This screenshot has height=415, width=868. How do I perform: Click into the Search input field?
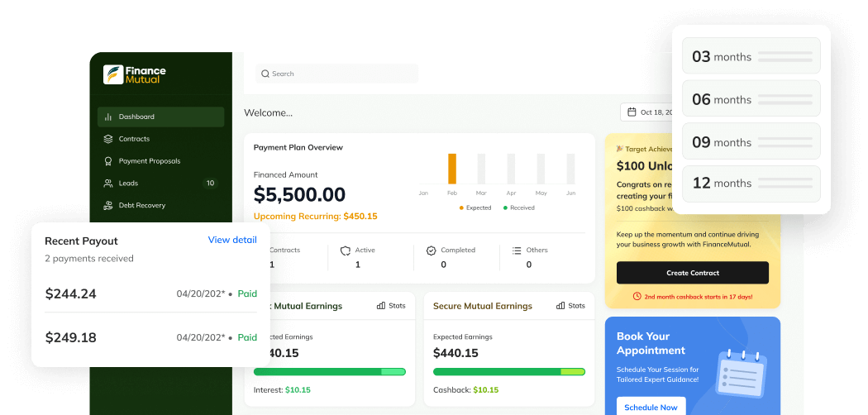tap(339, 74)
